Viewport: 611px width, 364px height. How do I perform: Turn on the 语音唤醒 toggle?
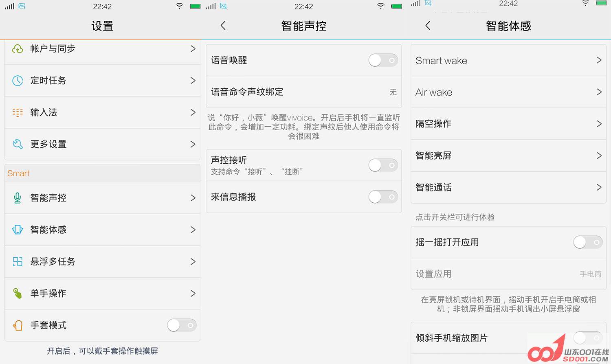click(x=383, y=60)
